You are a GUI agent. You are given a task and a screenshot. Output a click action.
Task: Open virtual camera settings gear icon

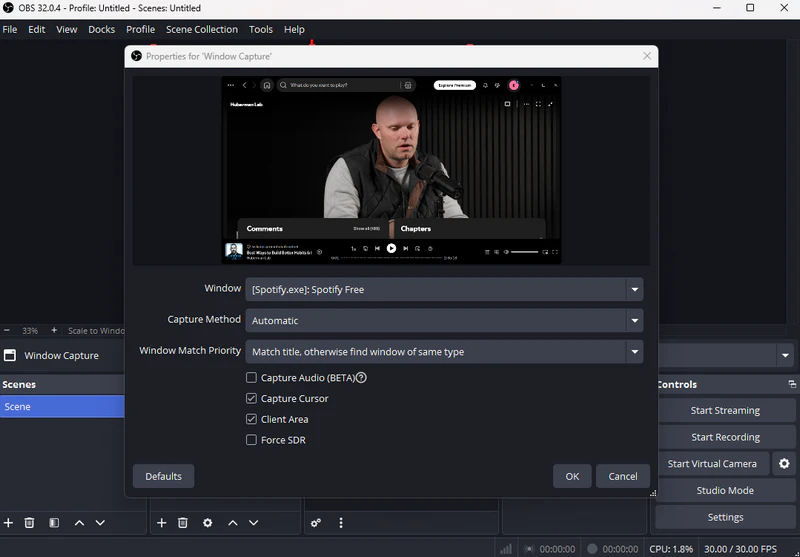pos(784,464)
